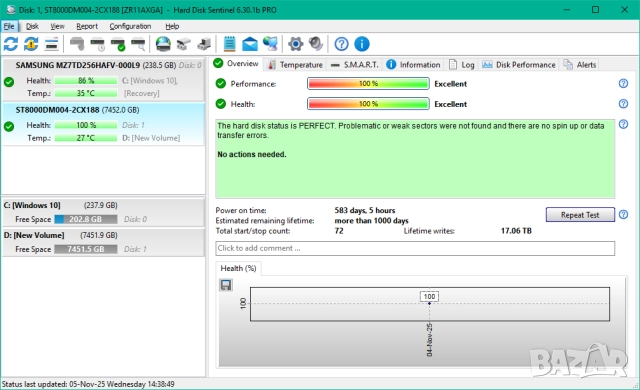Click the two small drives toolbar icon

click(x=184, y=44)
